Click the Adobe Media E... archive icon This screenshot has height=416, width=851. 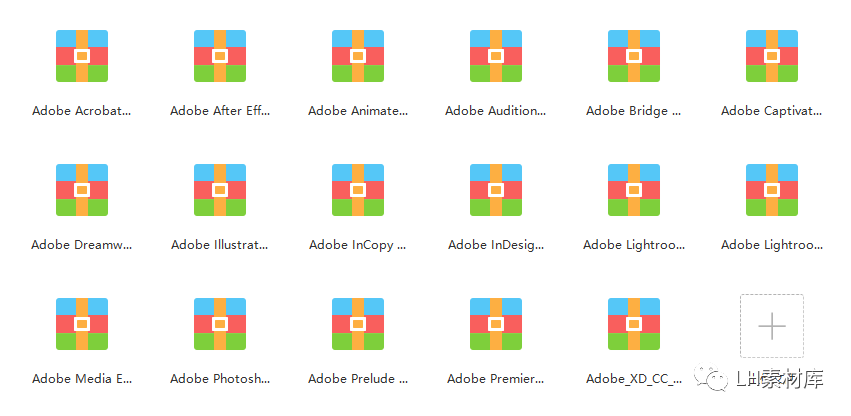click(82, 324)
